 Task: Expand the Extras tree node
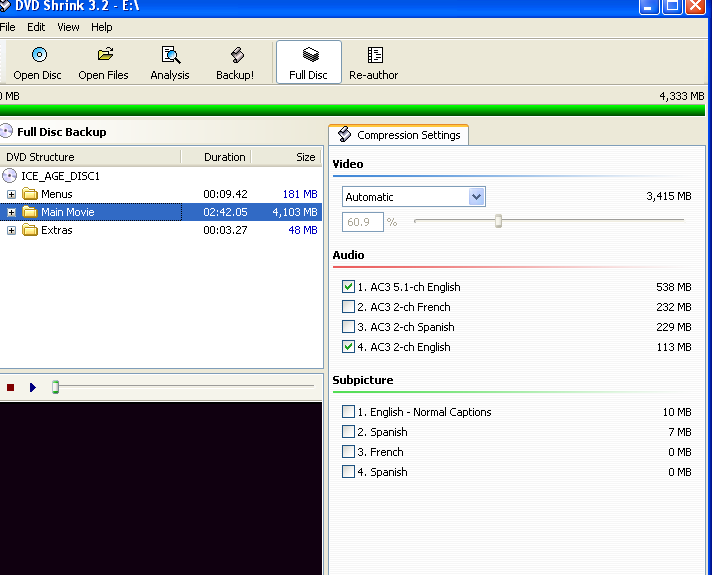click(x=11, y=231)
